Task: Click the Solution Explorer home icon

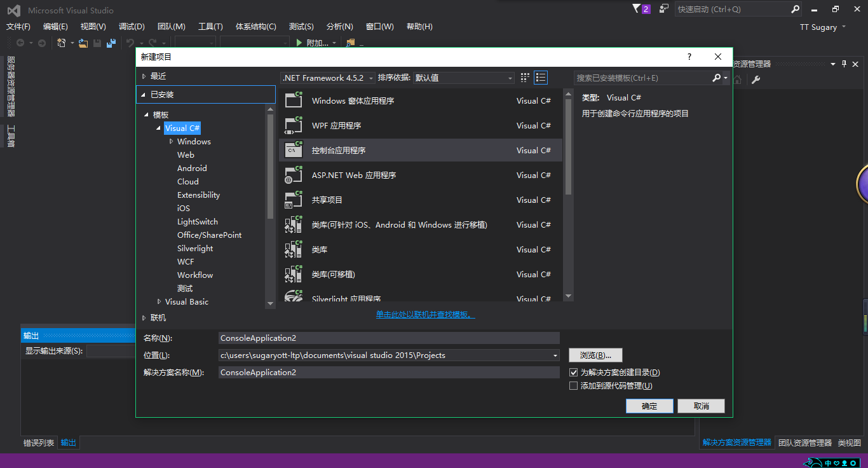Action: click(738, 79)
